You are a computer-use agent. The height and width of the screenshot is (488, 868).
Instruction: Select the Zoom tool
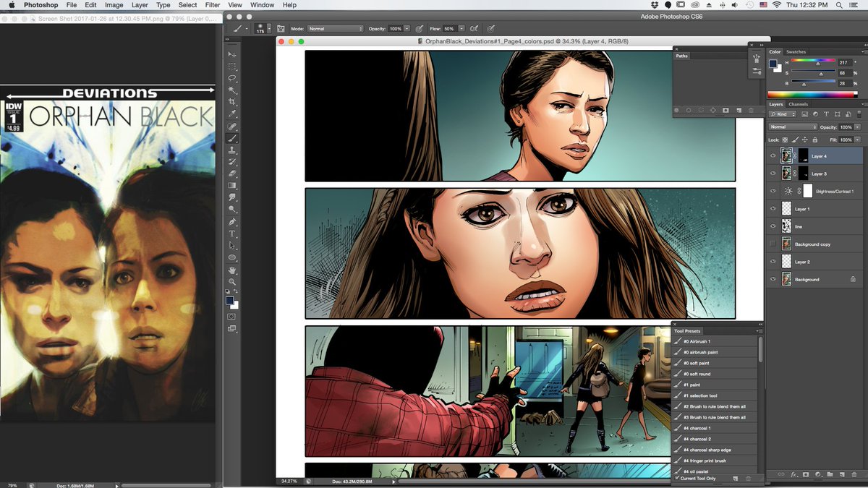pos(232,281)
